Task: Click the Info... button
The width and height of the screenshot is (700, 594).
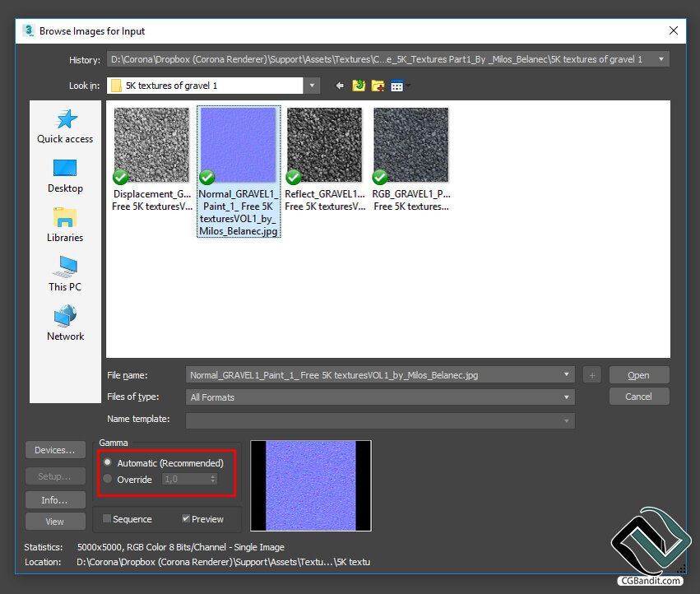Action: [55, 500]
